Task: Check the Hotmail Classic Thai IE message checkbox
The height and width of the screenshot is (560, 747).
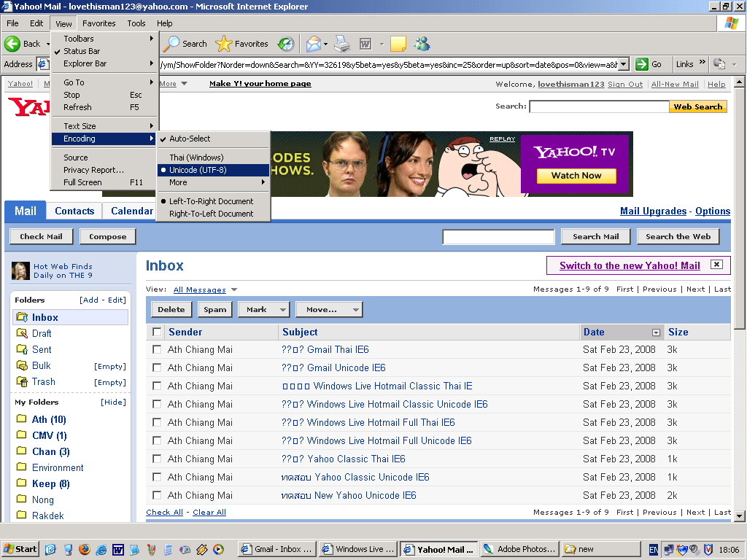Action: coord(157,386)
